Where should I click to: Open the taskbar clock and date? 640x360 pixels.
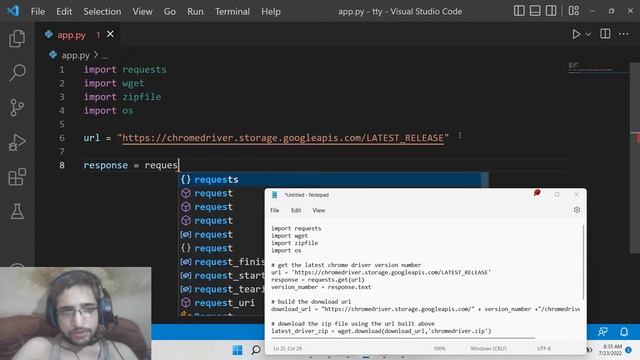[x=611, y=350]
